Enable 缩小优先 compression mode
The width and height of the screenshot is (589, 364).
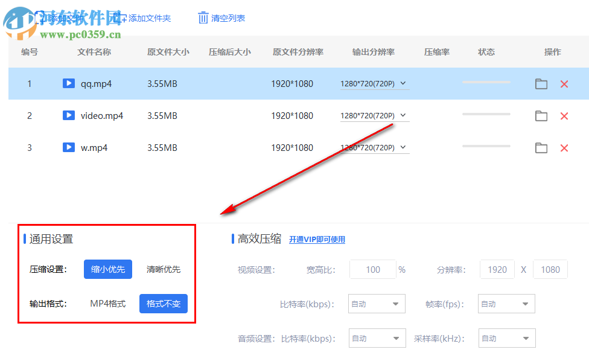[107, 269]
